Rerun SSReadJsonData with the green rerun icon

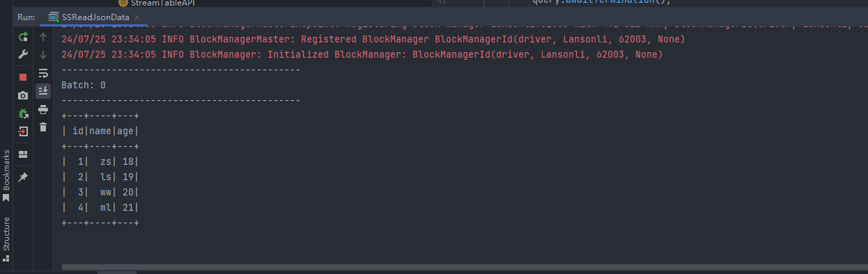point(23,37)
